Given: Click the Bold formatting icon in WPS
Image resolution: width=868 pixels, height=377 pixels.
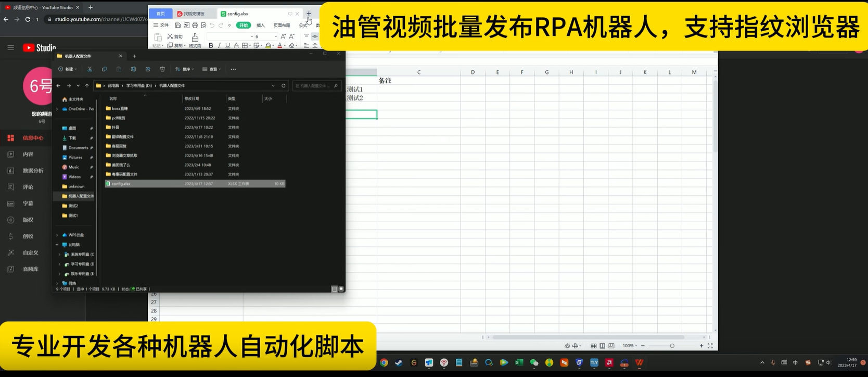Looking at the screenshot, I should click(x=211, y=46).
